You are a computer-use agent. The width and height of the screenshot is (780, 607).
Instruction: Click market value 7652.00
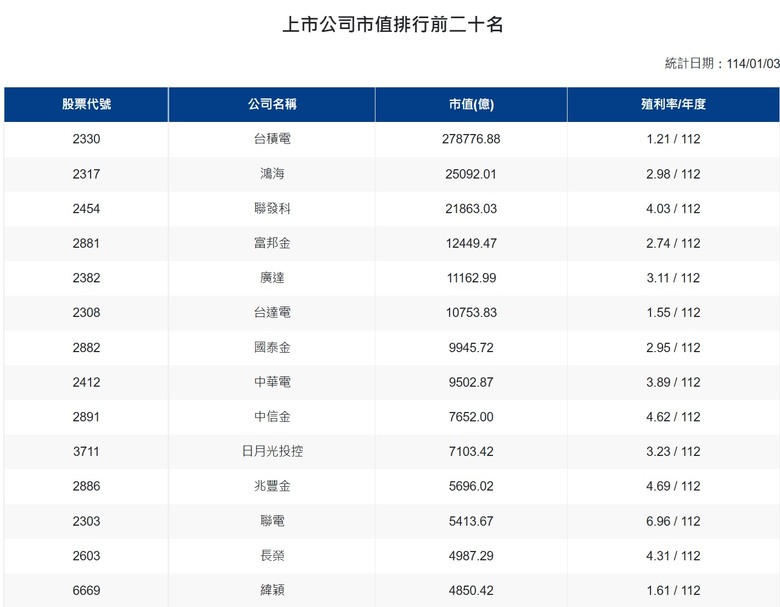pyautogui.click(x=471, y=417)
